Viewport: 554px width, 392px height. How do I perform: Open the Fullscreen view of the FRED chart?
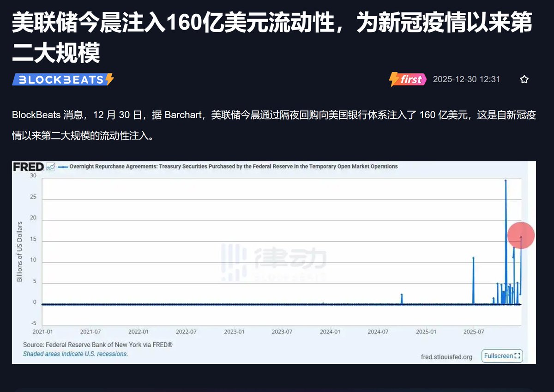coord(501,356)
